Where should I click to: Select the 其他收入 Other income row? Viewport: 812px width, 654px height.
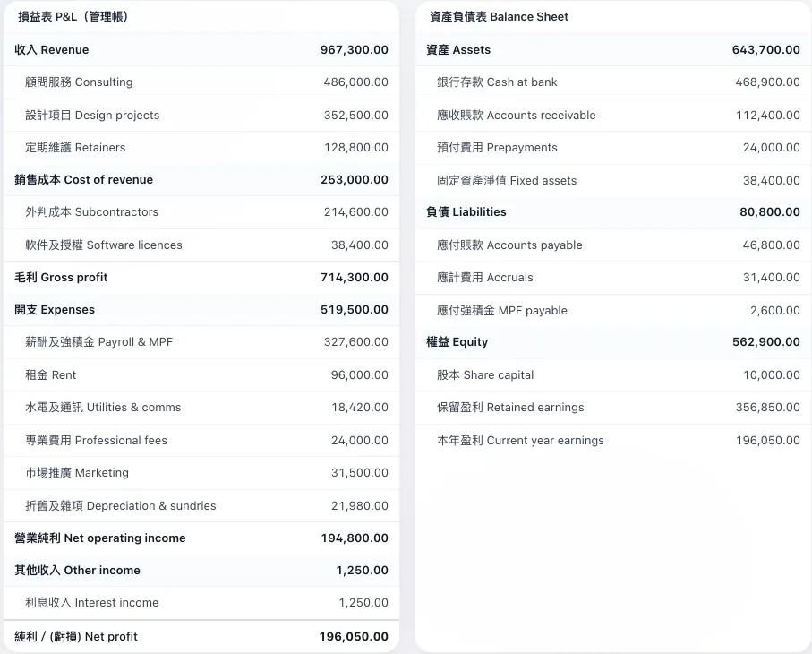pos(201,570)
